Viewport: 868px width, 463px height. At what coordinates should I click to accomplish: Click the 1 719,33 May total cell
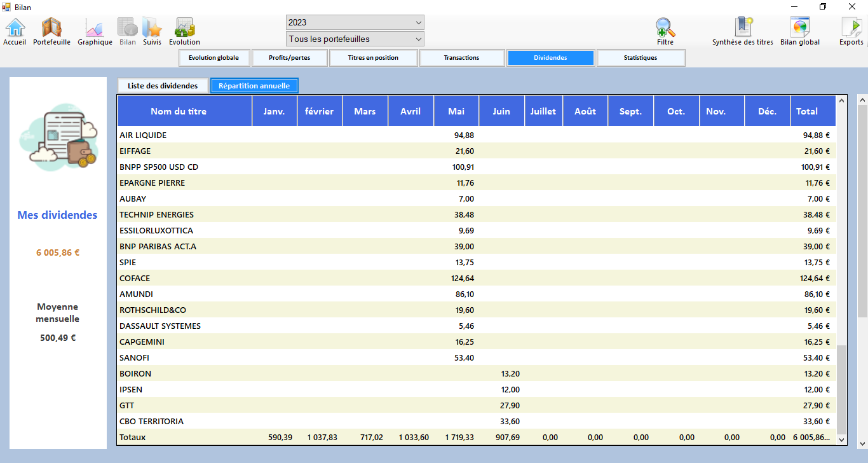(x=456, y=437)
